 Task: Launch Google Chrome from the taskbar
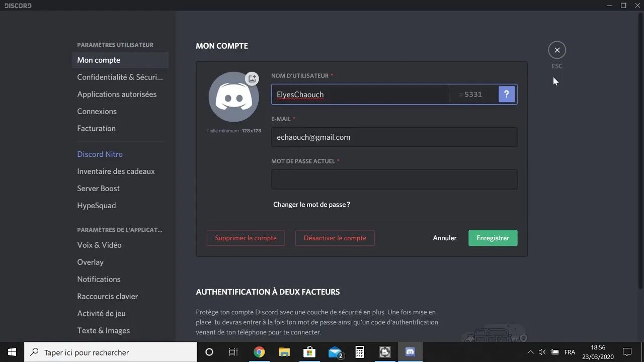pos(259,352)
